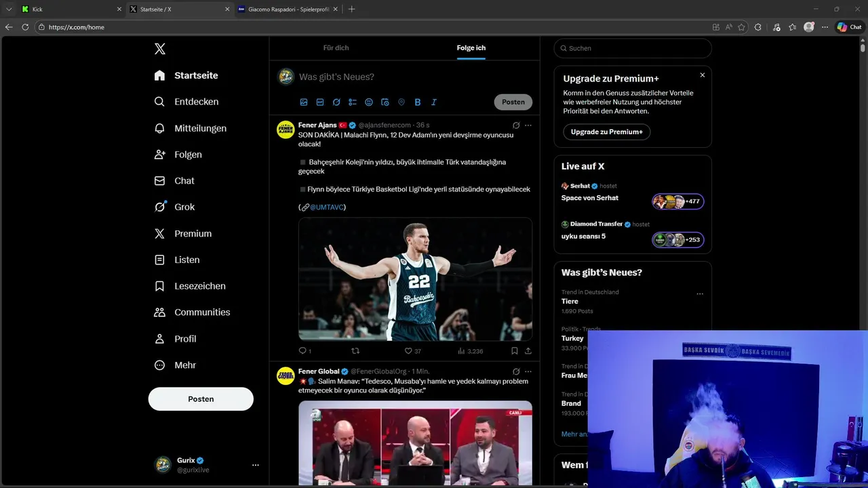View analytics of Fener Ajans post
Image resolution: width=868 pixels, height=488 pixels.
(471, 351)
